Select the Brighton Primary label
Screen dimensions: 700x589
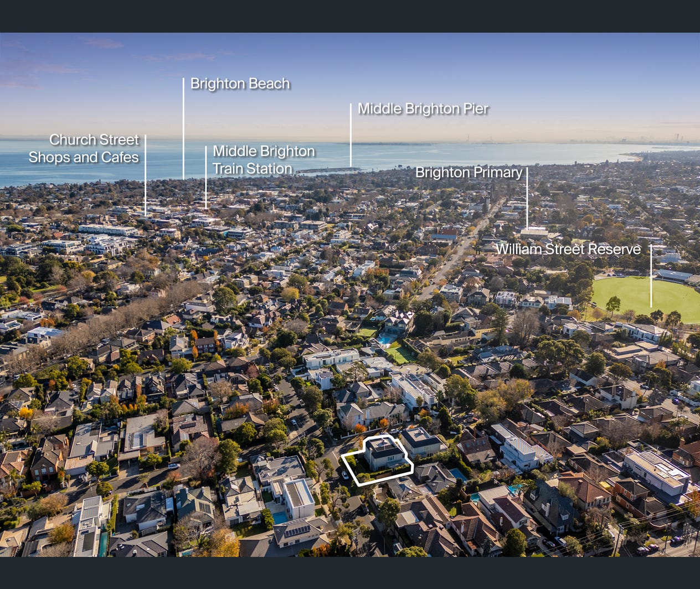click(x=469, y=173)
